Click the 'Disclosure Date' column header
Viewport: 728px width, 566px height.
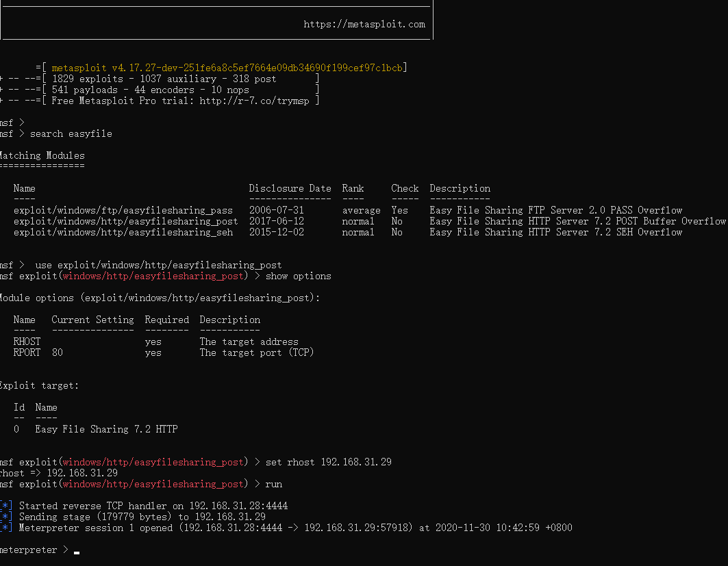pos(290,188)
